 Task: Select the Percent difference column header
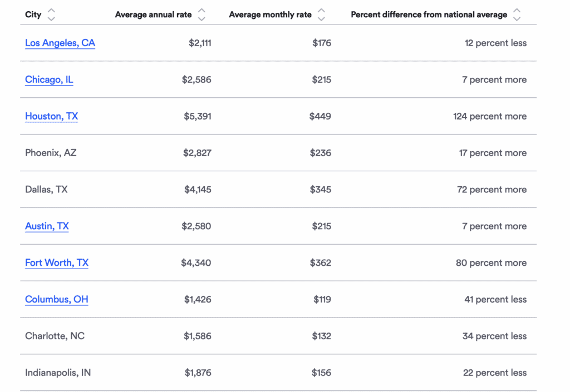[x=429, y=14]
